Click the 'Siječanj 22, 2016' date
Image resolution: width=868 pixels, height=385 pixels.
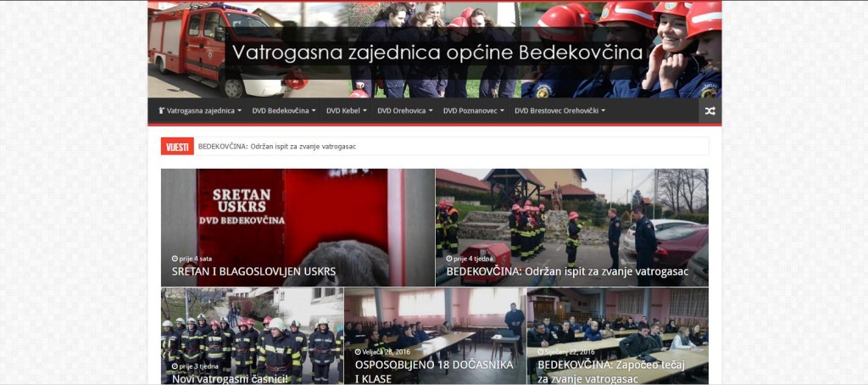pyautogui.click(x=570, y=352)
